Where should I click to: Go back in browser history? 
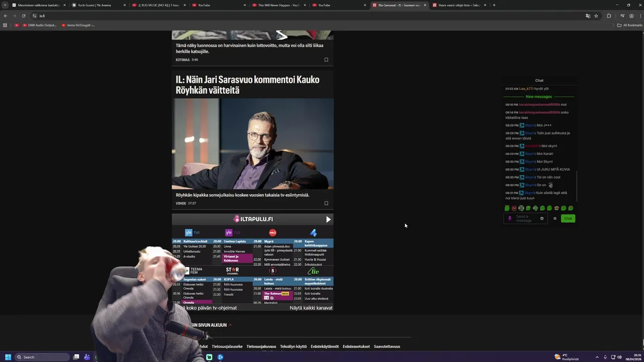pos(5,16)
